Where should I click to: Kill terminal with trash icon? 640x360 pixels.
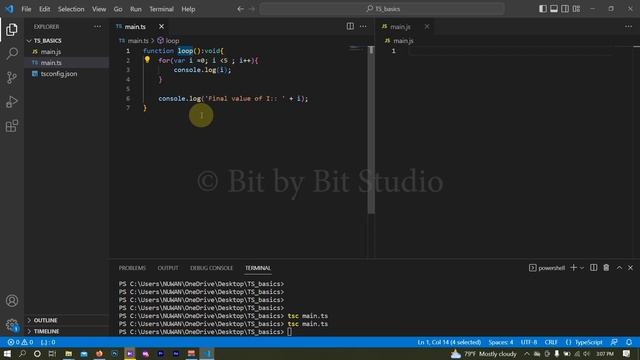pyautogui.click(x=606, y=268)
